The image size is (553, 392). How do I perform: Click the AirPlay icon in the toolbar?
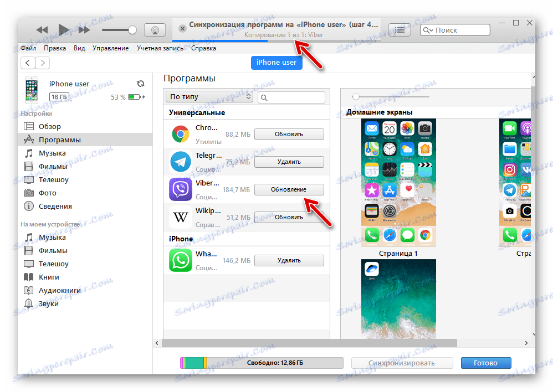155,29
